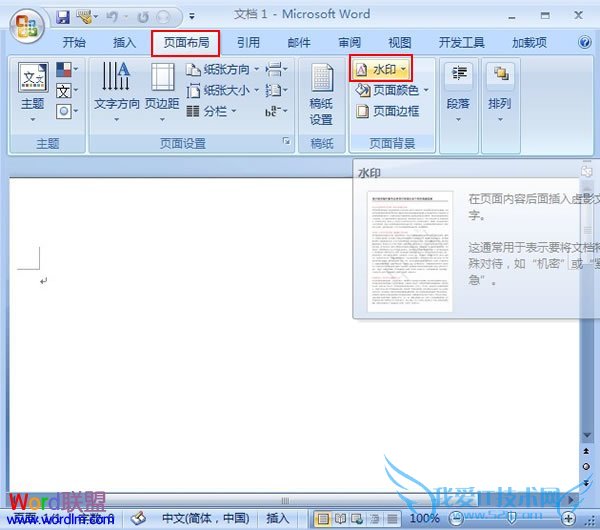Screen dimensions: 600x530
Task: Switch to the 开始 tab
Action: [74, 42]
